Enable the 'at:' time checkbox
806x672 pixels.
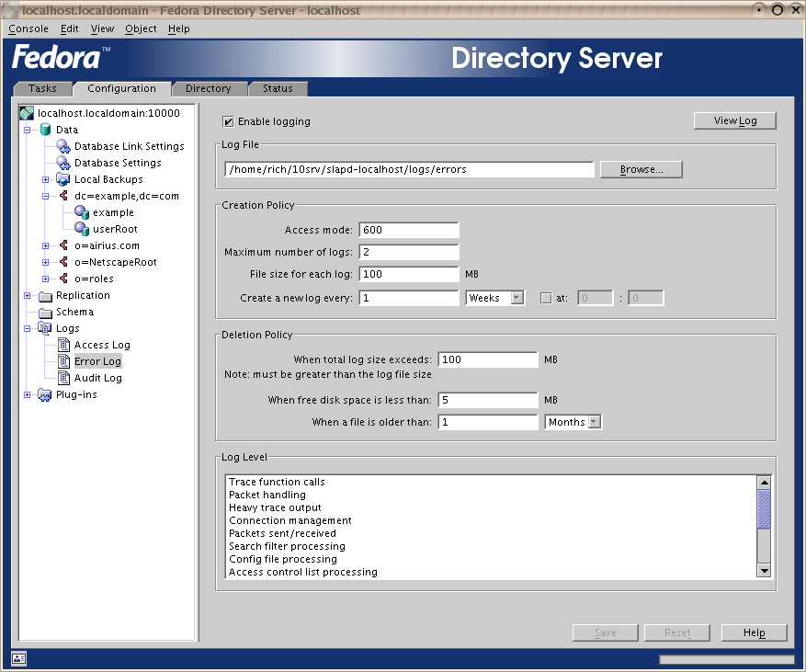tap(546, 298)
